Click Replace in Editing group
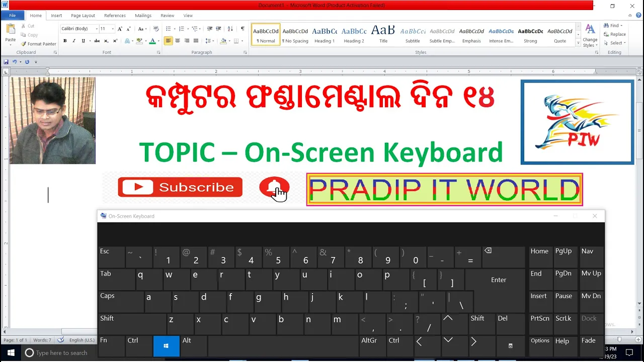 tap(615, 34)
